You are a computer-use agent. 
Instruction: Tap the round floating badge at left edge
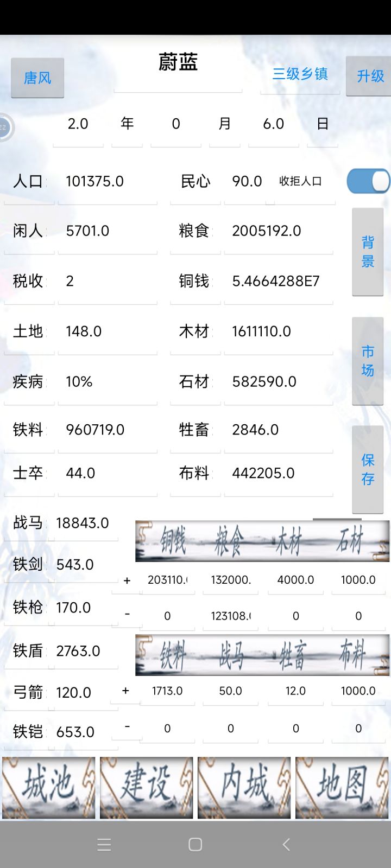pyautogui.click(x=5, y=127)
